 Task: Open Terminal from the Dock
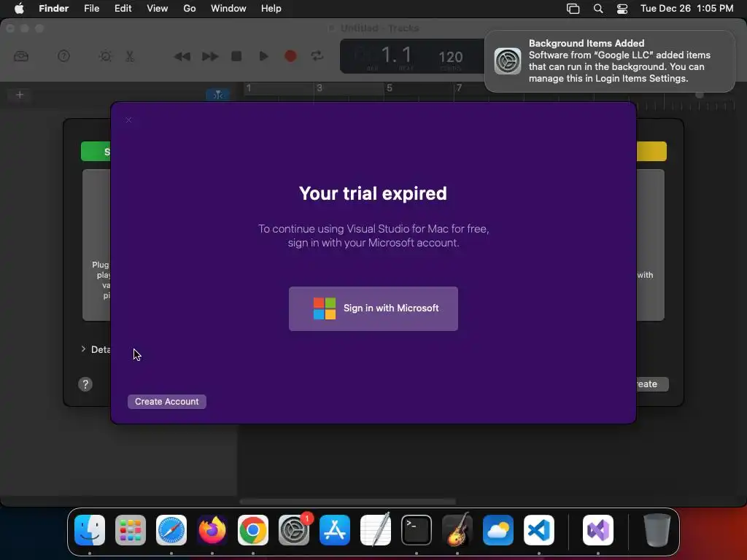(417, 530)
